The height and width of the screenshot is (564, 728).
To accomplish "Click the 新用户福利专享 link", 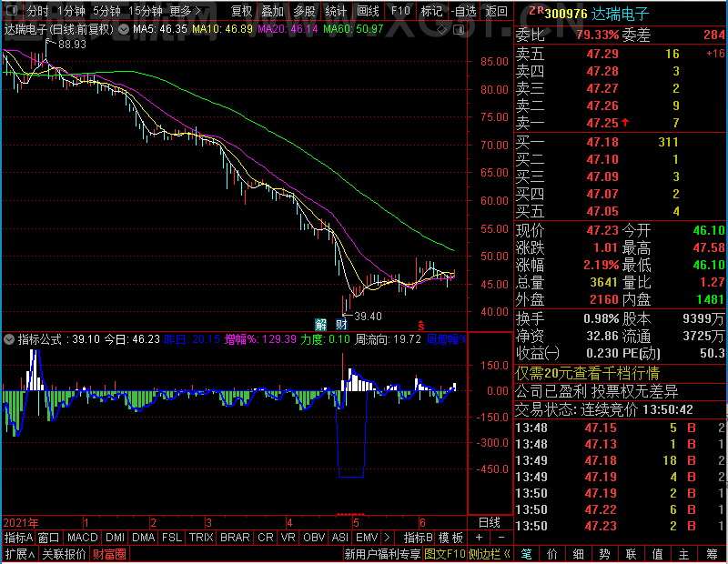I will pos(382,554).
